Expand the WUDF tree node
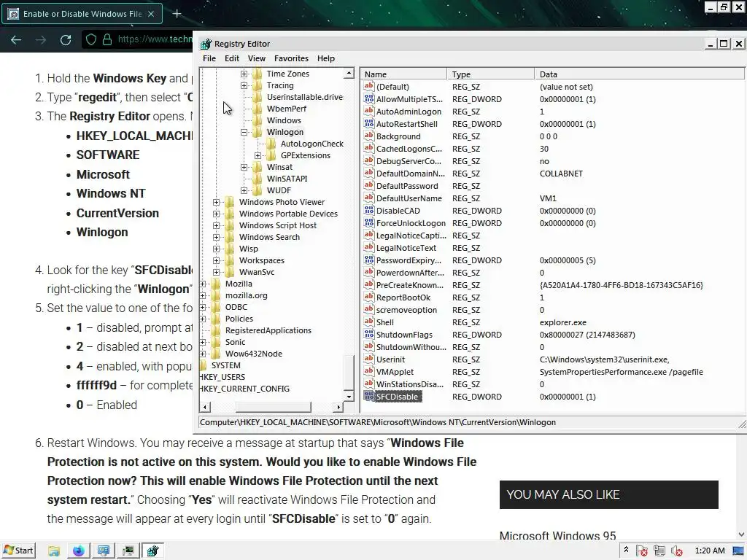The width and height of the screenshot is (747, 560). click(244, 190)
